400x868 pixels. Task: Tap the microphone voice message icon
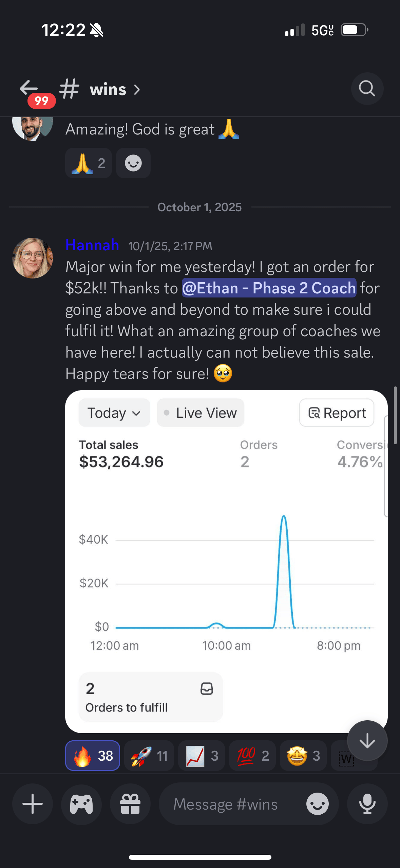(x=367, y=804)
